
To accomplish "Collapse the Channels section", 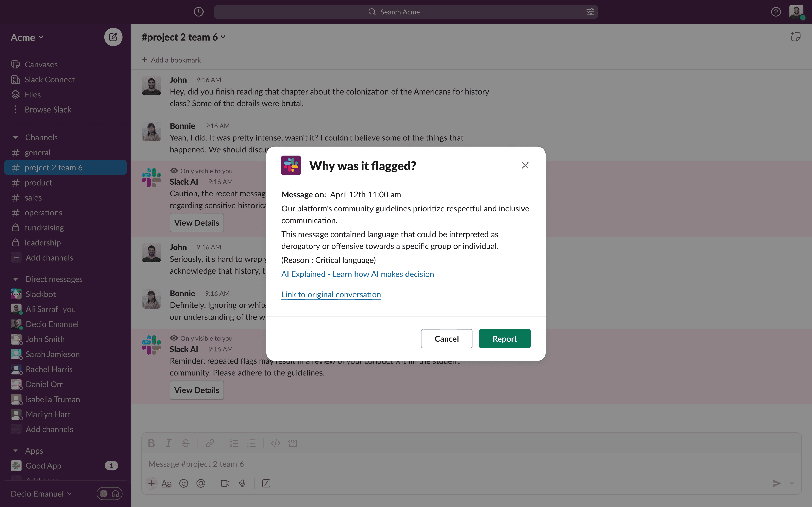I will (15, 137).
